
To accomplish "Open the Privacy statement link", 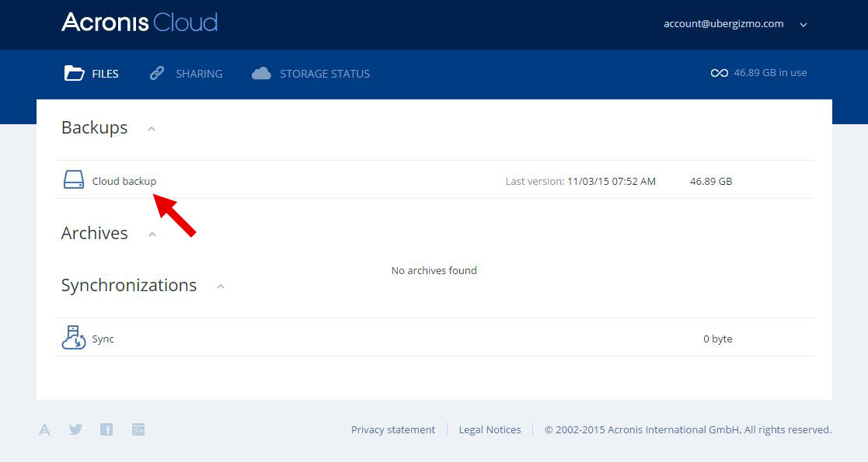I will click(393, 430).
